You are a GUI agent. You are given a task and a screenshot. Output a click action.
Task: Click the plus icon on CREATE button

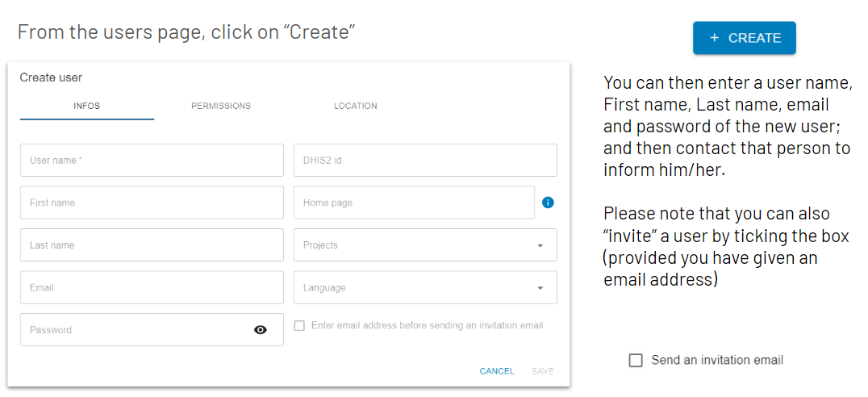[x=715, y=38]
